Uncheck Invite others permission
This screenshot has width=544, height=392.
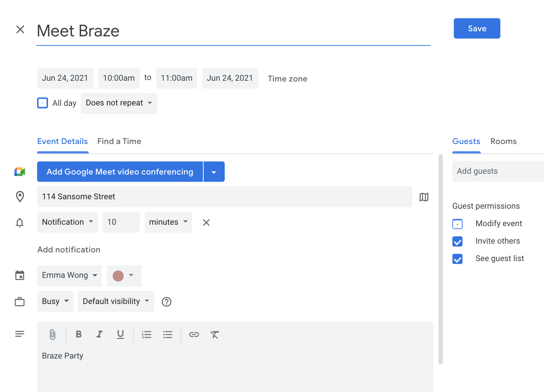point(457,241)
